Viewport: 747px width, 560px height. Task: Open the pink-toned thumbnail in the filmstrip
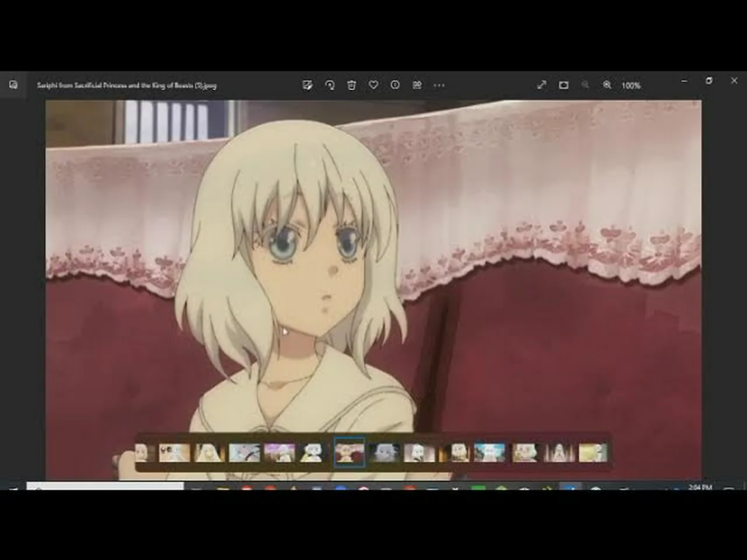point(280,453)
